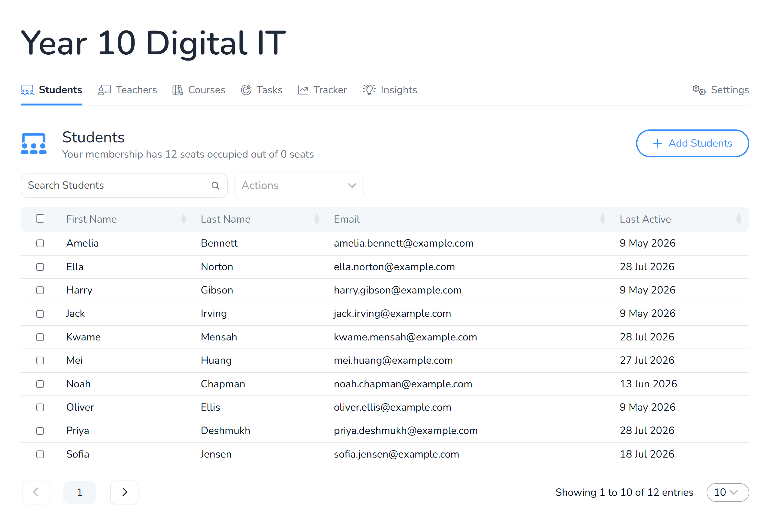This screenshot has height=532, width=770.
Task: Open class Settings
Action: click(721, 90)
